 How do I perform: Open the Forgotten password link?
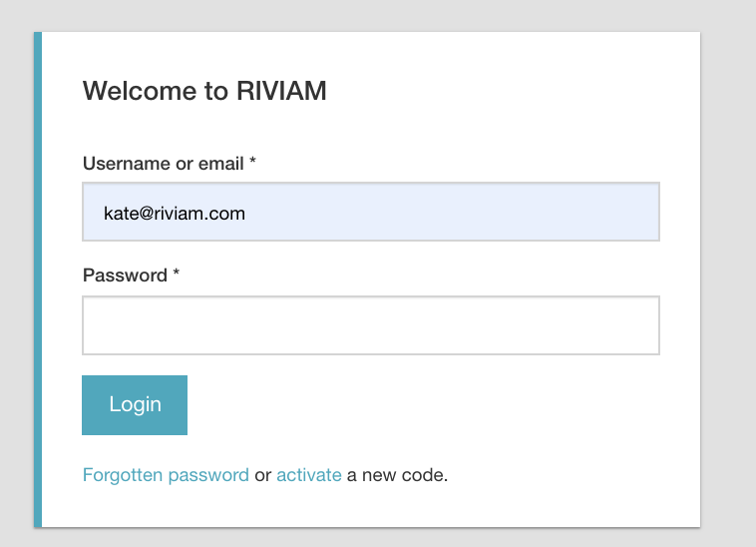coord(166,475)
